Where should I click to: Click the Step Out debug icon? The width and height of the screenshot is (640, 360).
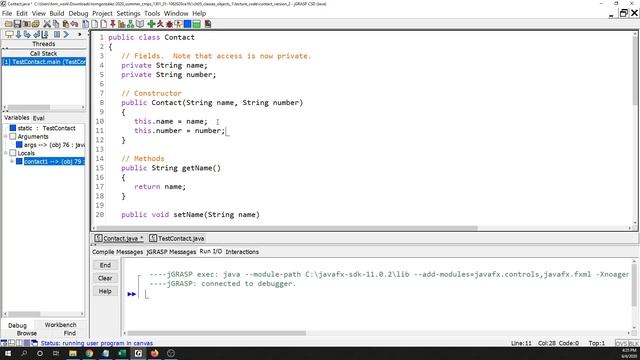point(36,35)
